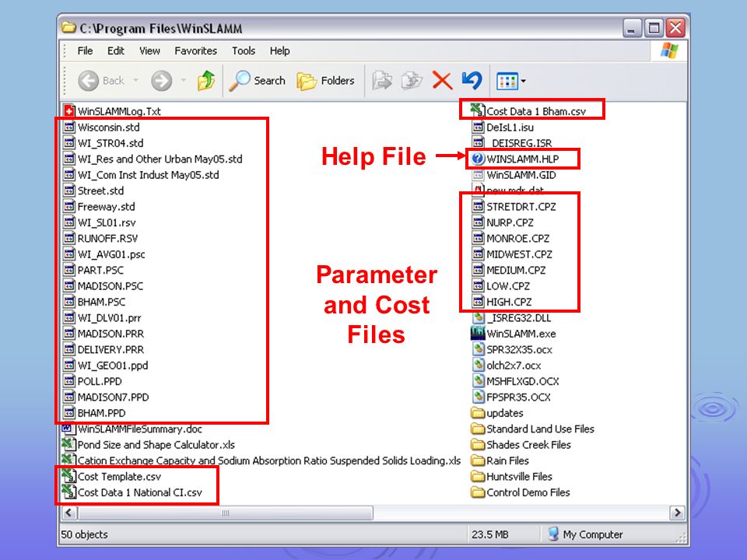747x560 pixels.
Task: Select the Freeway.std file name
Action: 107,207
